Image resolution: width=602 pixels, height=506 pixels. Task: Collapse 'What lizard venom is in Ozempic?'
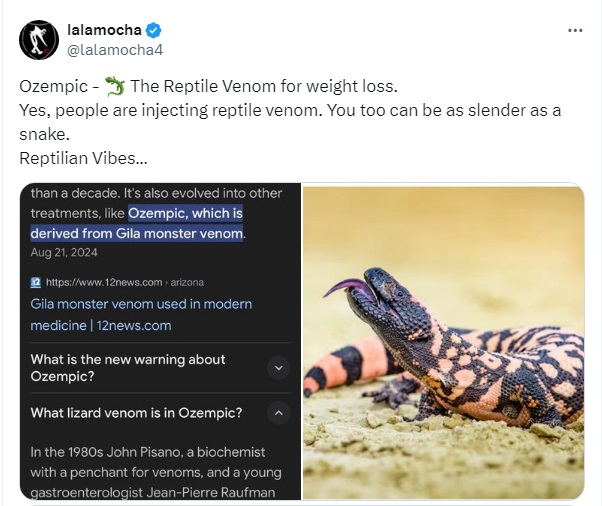click(278, 413)
